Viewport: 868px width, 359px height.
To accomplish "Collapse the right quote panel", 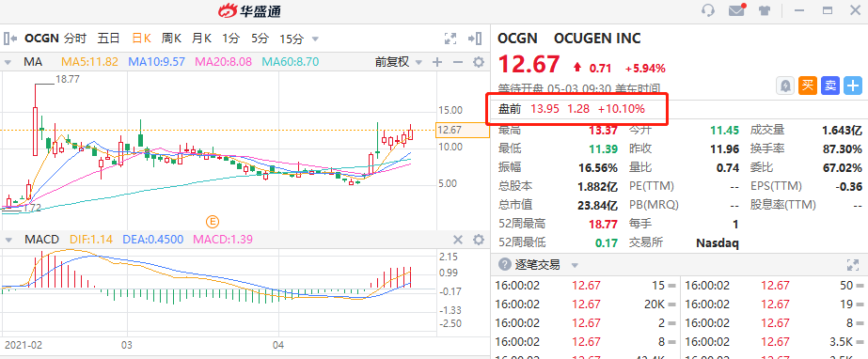I will (474, 39).
